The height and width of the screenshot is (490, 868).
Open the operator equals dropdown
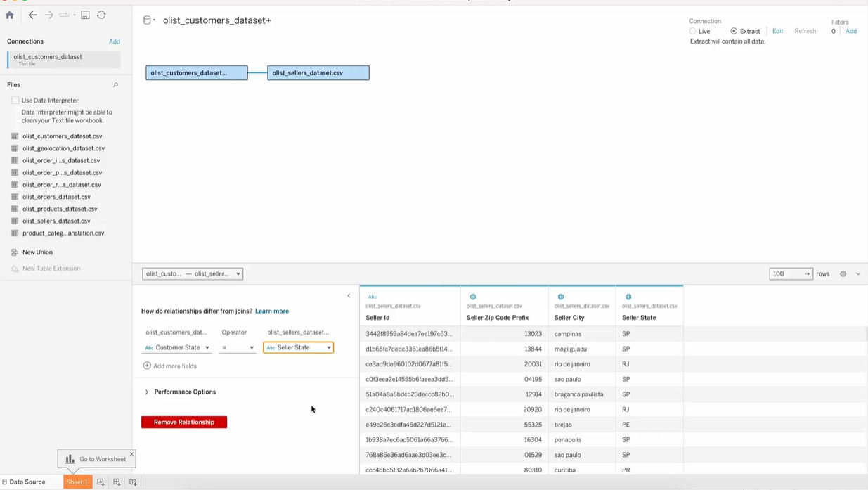click(x=238, y=348)
